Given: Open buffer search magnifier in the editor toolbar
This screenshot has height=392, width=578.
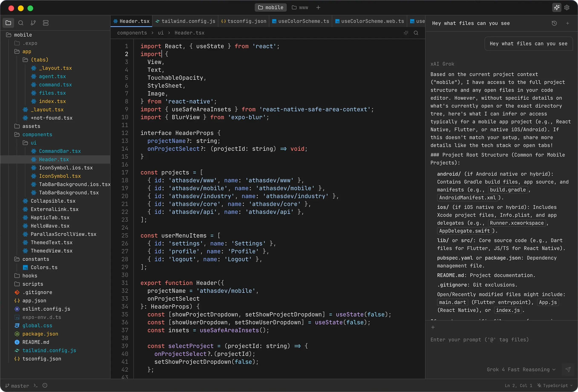Looking at the screenshot, I should click(x=416, y=33).
